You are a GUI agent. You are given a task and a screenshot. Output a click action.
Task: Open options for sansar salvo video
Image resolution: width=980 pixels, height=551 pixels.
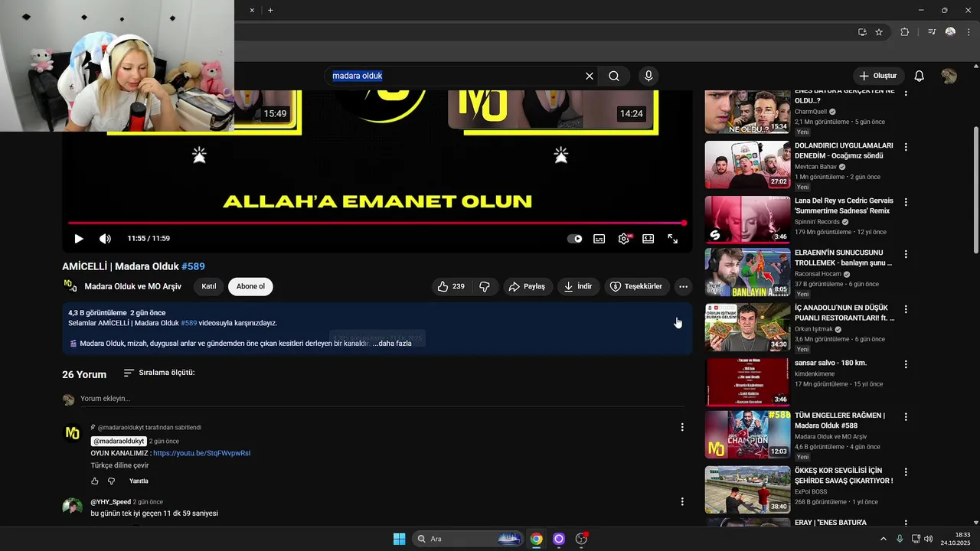click(x=906, y=364)
